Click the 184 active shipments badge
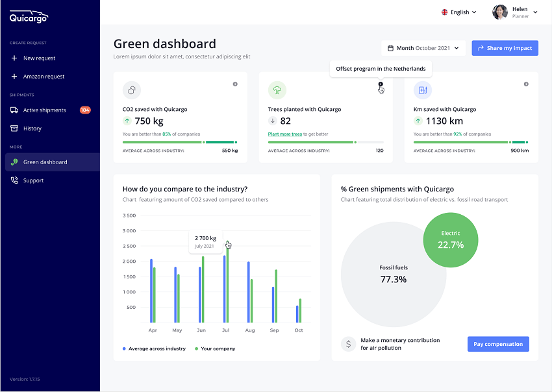The height and width of the screenshot is (392, 552). [x=85, y=110]
